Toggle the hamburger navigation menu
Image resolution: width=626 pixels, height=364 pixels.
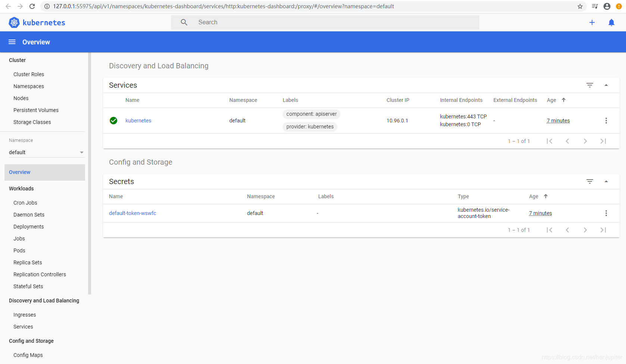12,42
